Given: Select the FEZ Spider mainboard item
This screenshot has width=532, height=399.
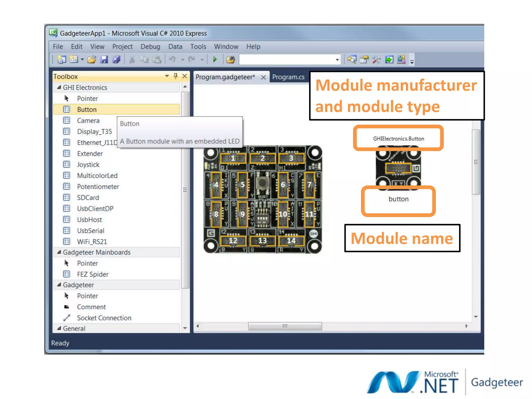Looking at the screenshot, I should tap(116, 274).
